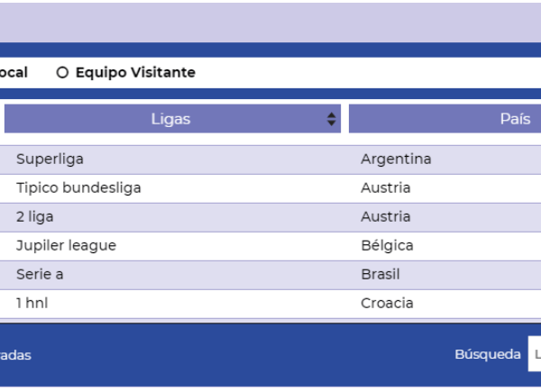
Task: Select the Superliga league row
Action: click(x=50, y=160)
